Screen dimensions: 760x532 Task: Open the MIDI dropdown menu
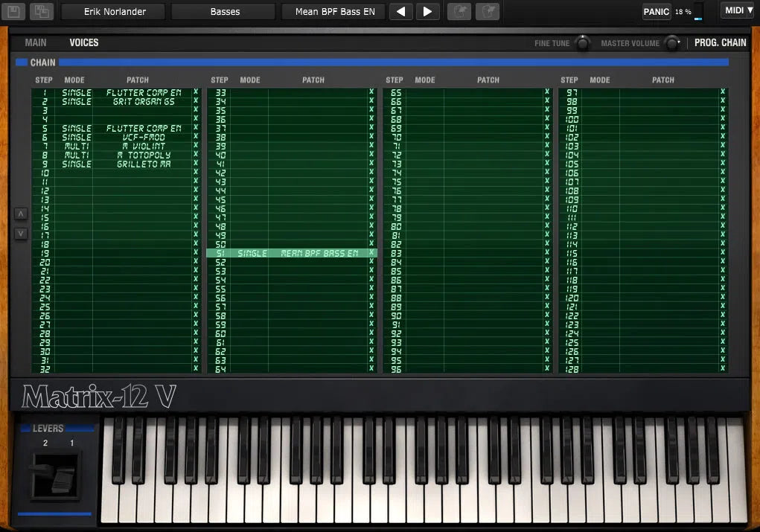point(738,10)
